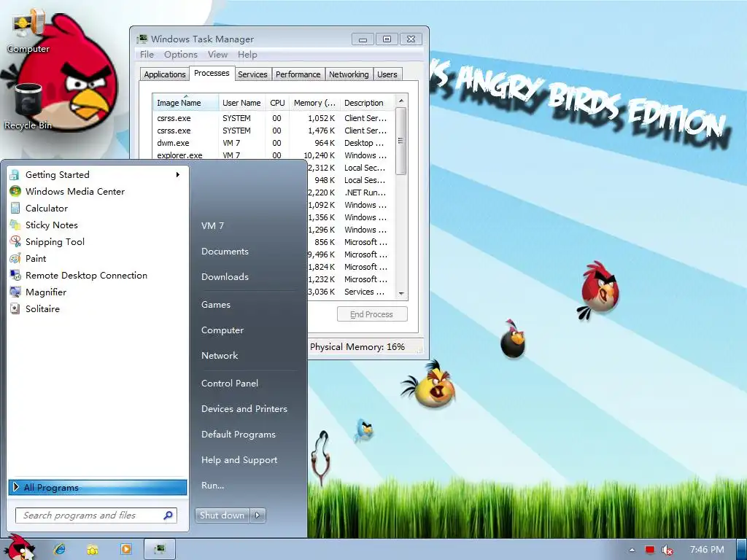Click the muted volume tray icon
Screen dimensions: 747x560
(x=667, y=550)
